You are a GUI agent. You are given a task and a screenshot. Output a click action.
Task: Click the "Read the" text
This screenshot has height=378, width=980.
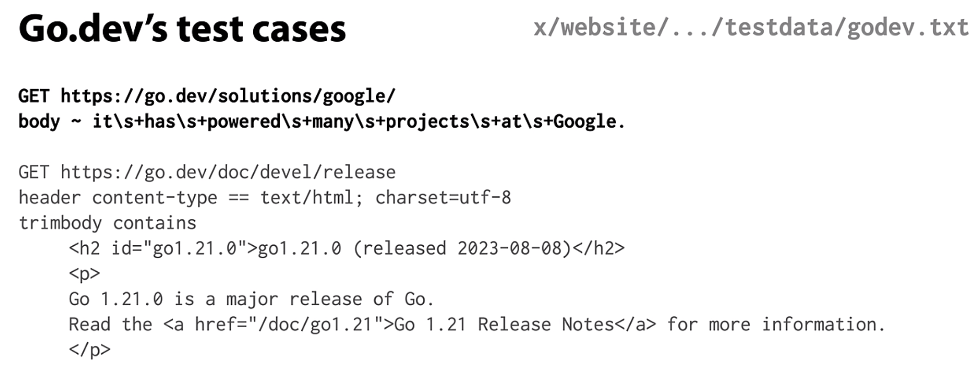(110, 324)
